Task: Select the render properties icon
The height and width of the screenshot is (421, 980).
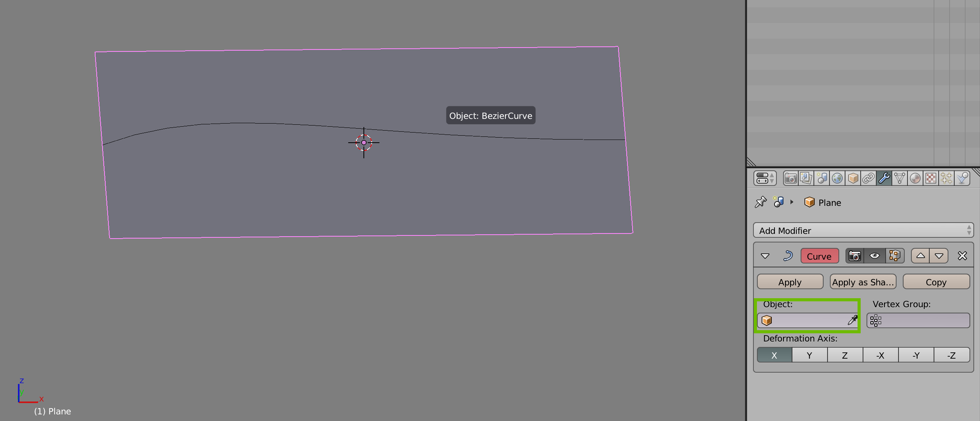Action: [789, 180]
